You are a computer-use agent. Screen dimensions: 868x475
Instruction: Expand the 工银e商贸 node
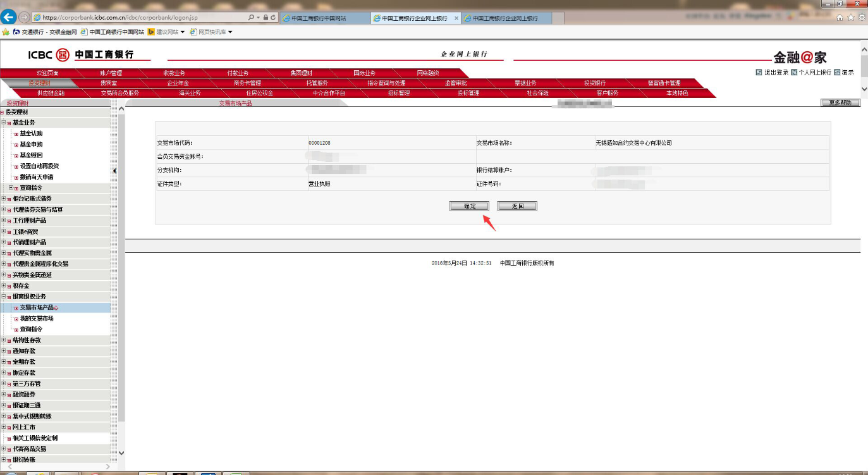coord(3,231)
